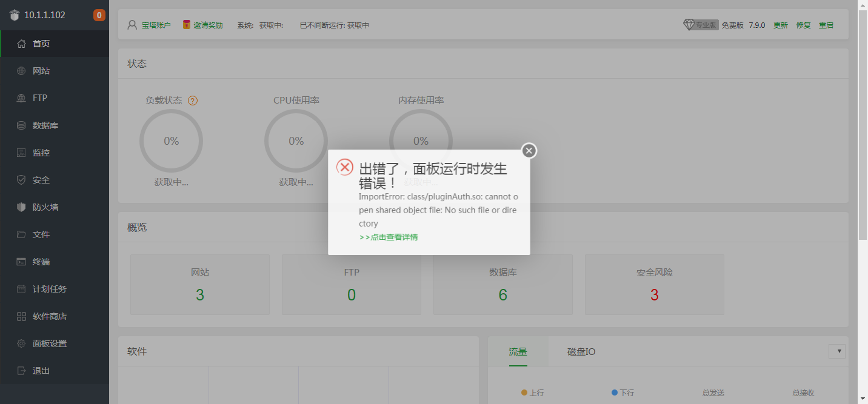Open the 监控 monitoring section

55,153
